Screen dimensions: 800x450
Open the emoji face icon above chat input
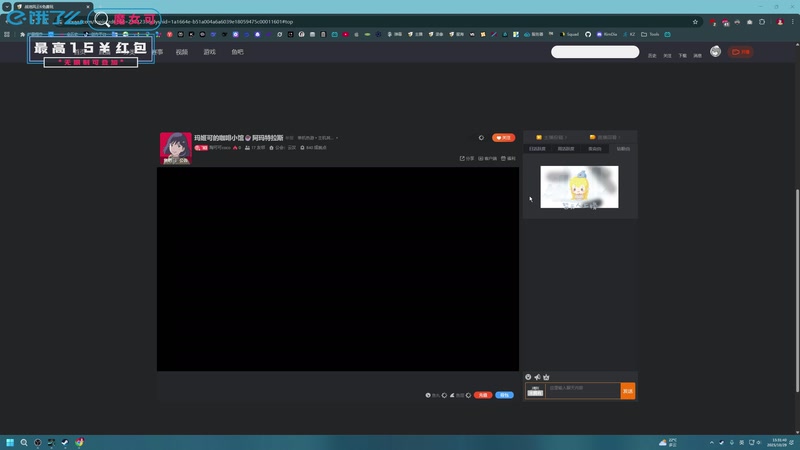528,377
